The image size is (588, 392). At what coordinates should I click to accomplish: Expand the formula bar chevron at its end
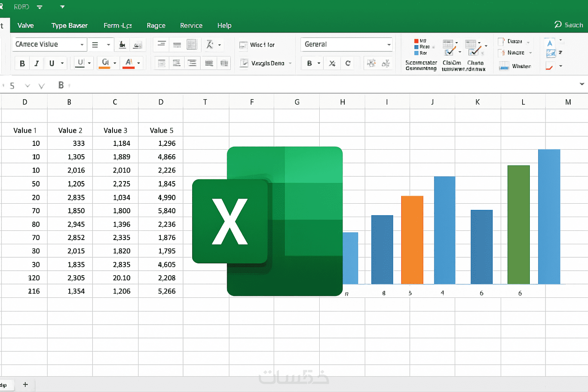[x=582, y=84]
